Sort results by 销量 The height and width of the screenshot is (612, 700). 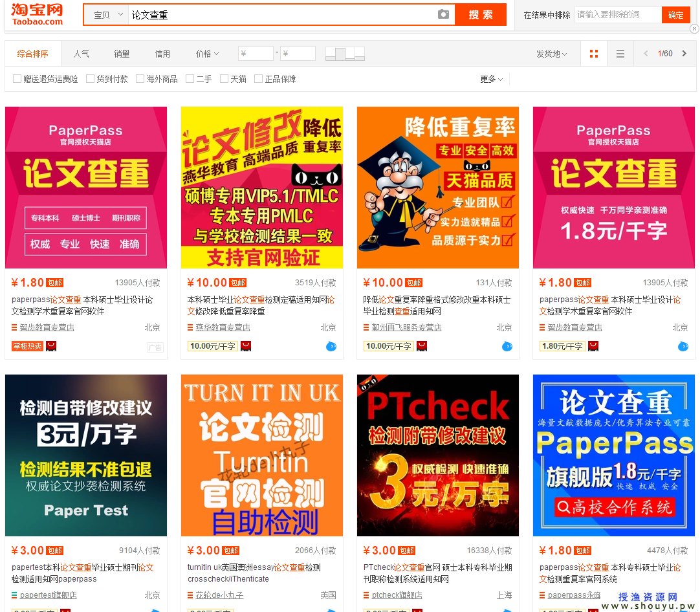coord(122,54)
